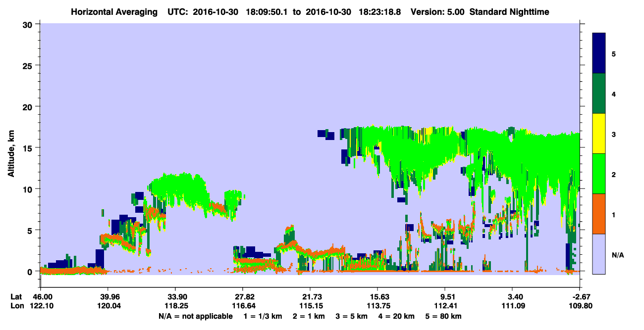Click "Version: 5.00" in the title

coord(437,12)
